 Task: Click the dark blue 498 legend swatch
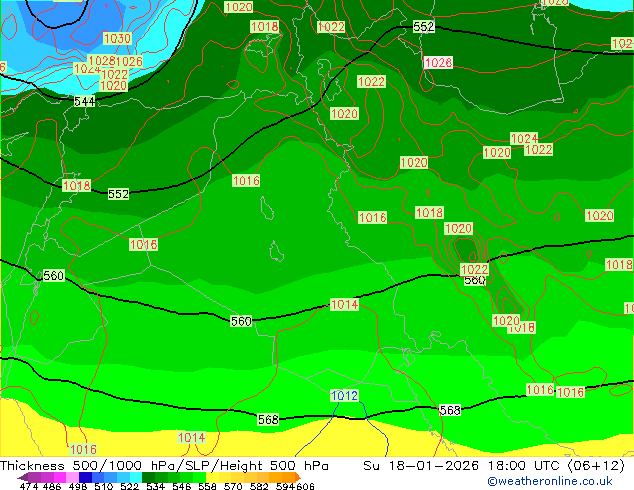pyautogui.click(x=85, y=477)
